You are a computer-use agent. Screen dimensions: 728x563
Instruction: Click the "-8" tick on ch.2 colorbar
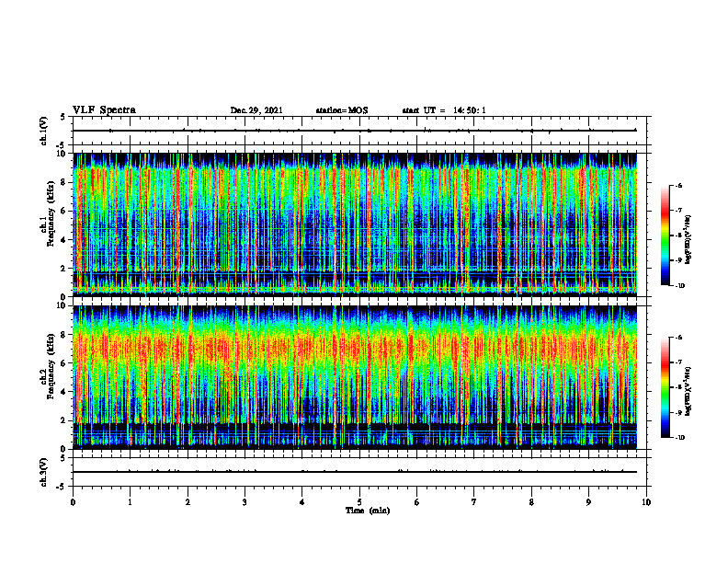[x=678, y=387]
